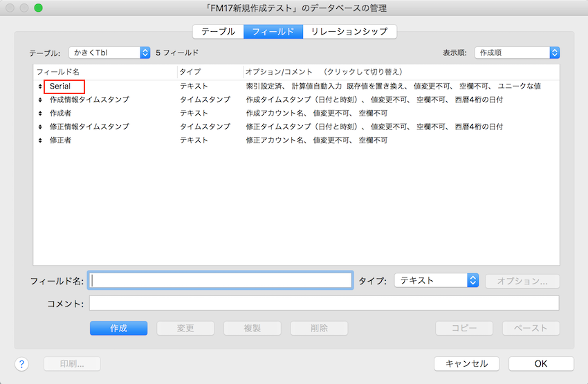588x384 pixels.
Task: Click the 5 フィールド count label
Action: pos(177,53)
